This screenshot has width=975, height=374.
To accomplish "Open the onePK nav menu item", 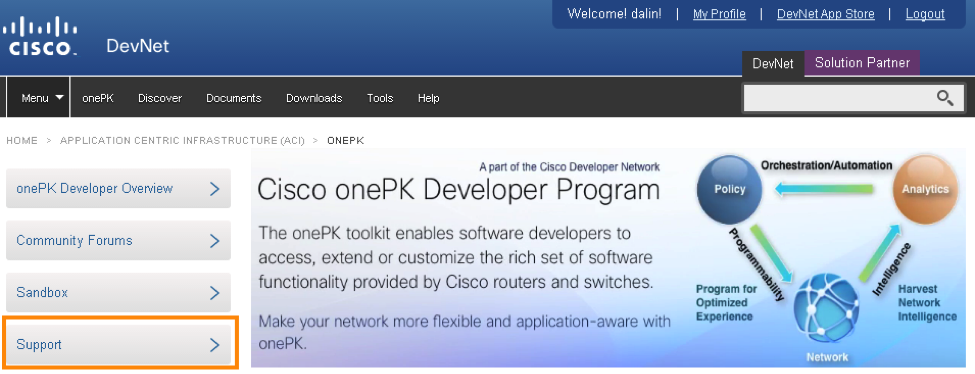I will click(x=98, y=98).
